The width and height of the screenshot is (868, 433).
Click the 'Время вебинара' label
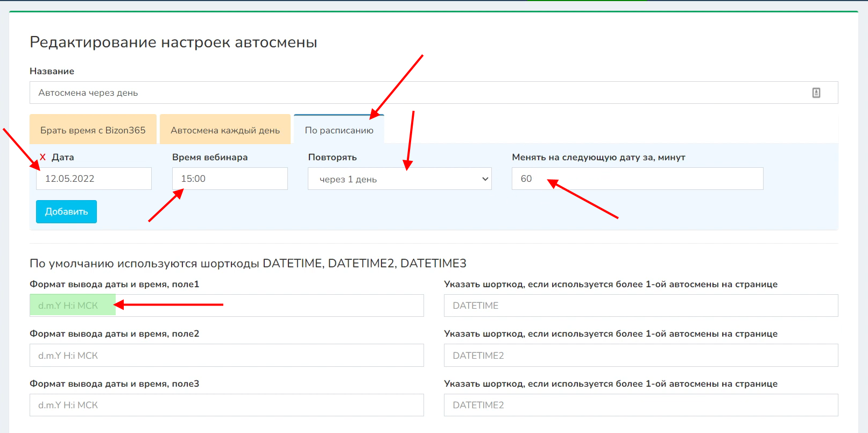(210, 157)
